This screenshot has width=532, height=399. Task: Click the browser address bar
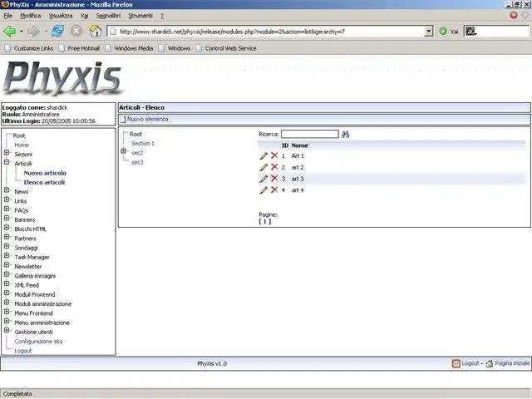(267, 32)
